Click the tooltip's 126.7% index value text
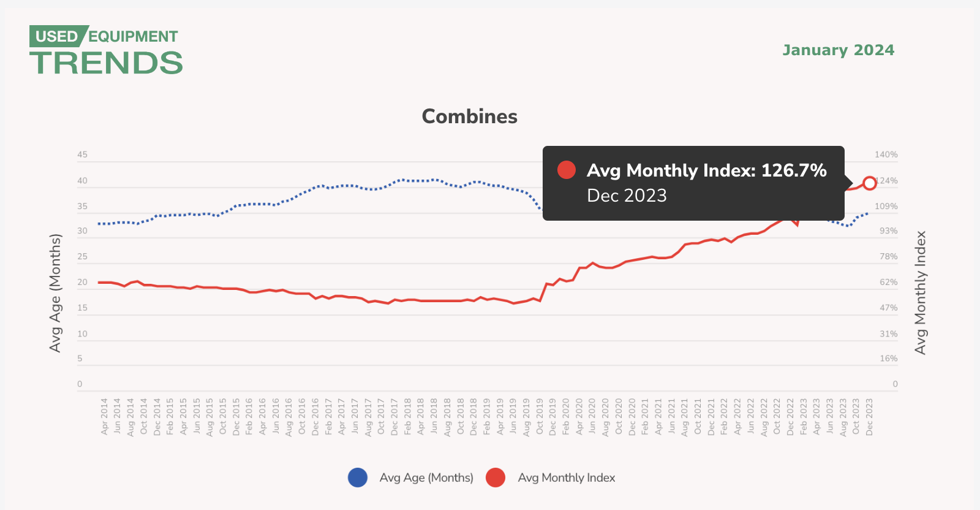Viewport: 980px width, 510px height. 794,170
